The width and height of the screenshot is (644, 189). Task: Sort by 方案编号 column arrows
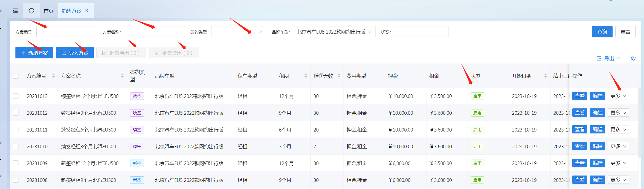[x=53, y=76]
